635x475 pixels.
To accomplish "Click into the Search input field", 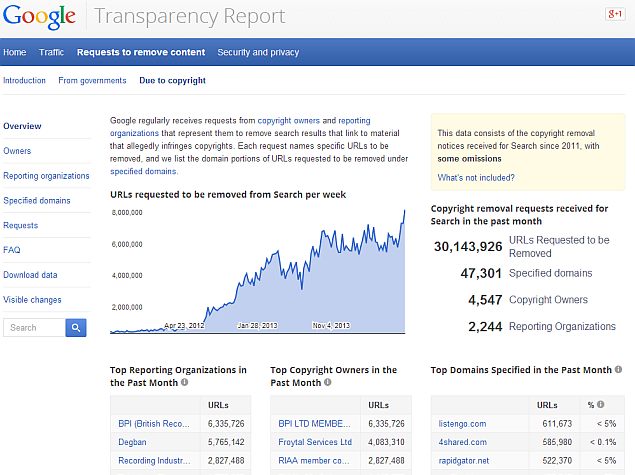I will (34, 328).
